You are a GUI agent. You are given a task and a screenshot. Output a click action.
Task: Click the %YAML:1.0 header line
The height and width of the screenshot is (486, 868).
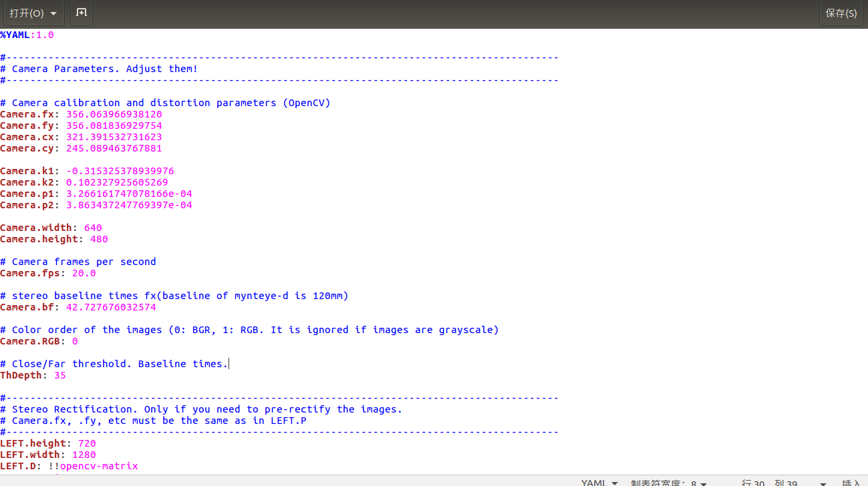tap(27, 35)
